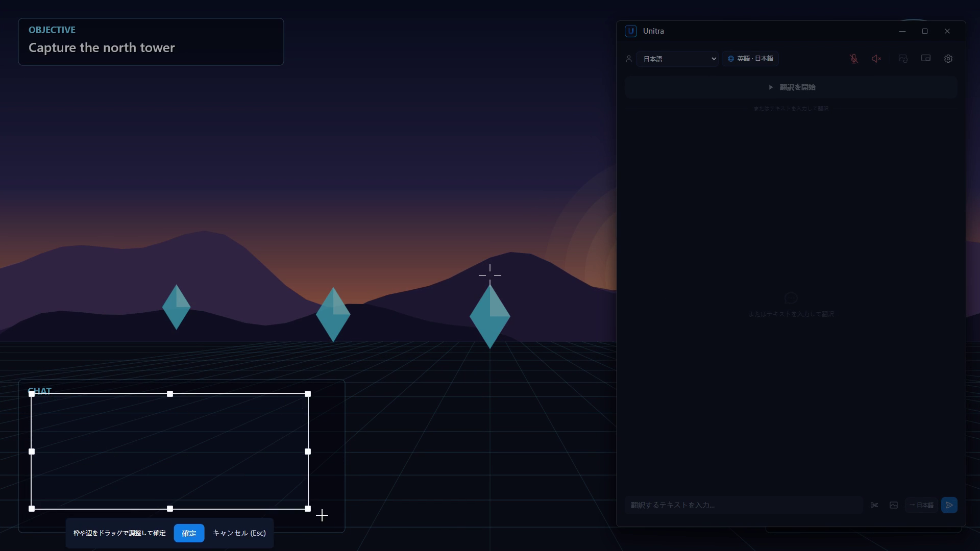Image resolution: width=980 pixels, height=551 pixels.
Task: Open the 日本語 language dropdown
Action: point(677,59)
